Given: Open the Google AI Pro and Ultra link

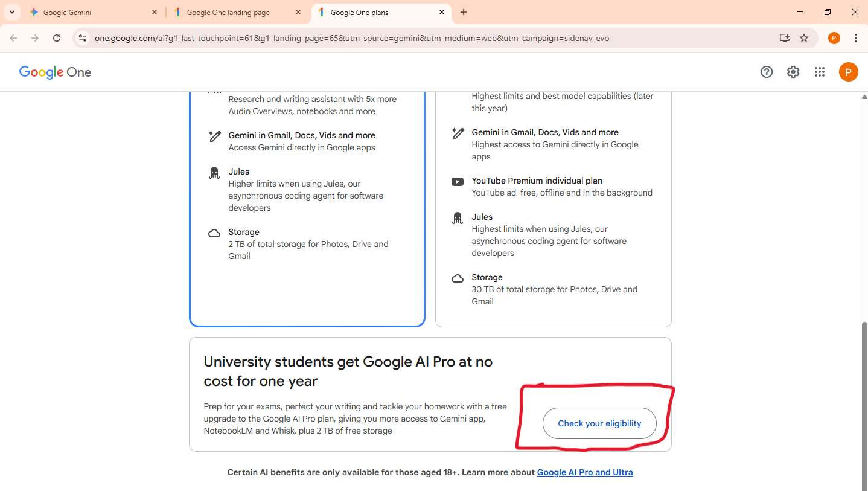Looking at the screenshot, I should 585,472.
